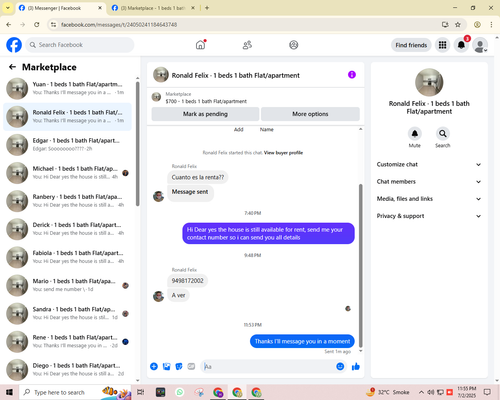Open Fabiola's flat conversation

[x=67, y=257]
